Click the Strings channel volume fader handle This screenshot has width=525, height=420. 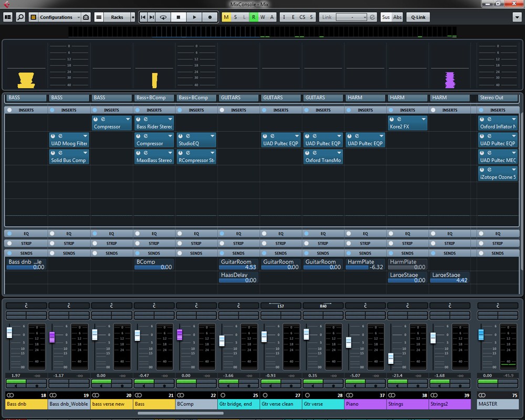391,358
